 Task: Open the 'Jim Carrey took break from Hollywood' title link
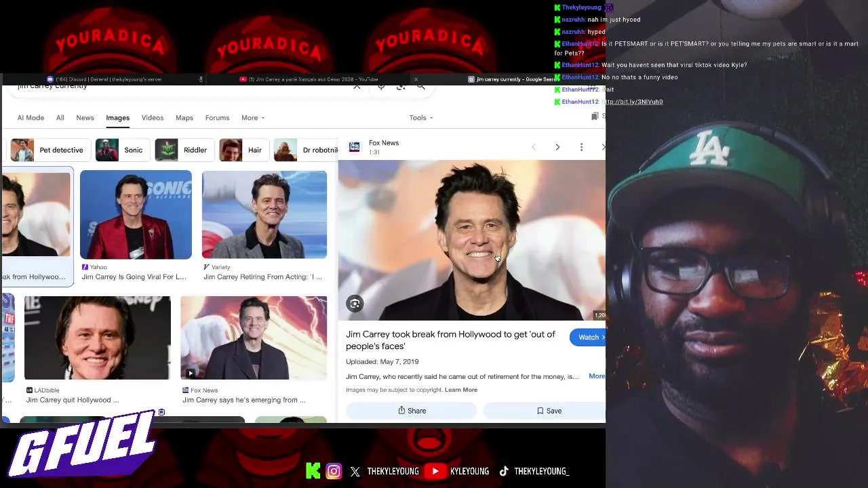click(x=450, y=340)
